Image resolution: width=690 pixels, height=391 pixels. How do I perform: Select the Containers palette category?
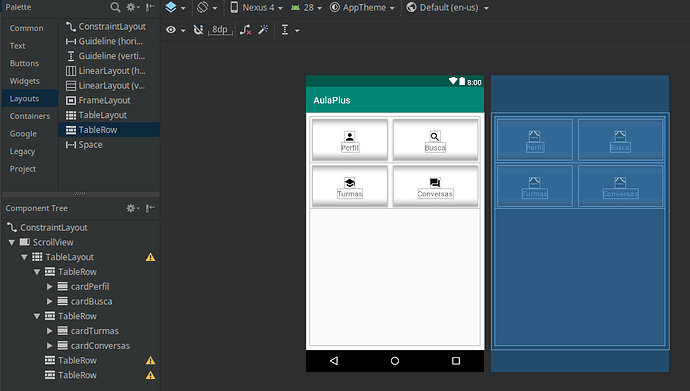pos(30,116)
